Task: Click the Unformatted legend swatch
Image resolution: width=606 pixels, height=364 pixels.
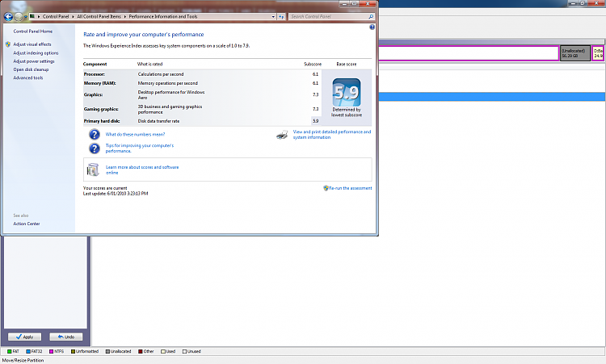Action: coord(73,352)
